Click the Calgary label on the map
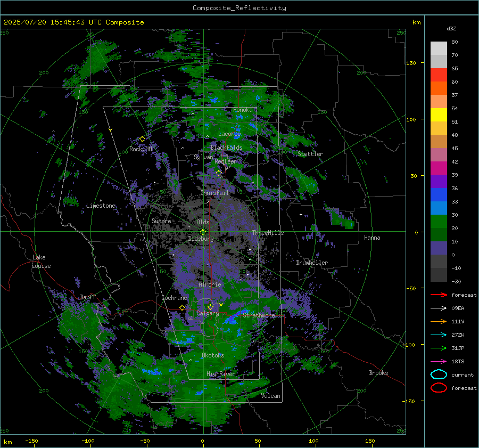This screenshot has width=479, height=448. tap(208, 313)
